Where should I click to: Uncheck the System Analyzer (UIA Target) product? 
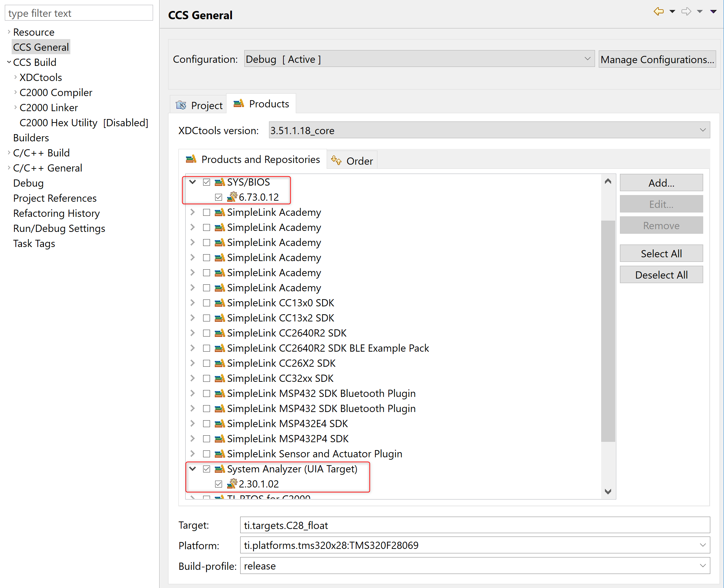point(206,469)
